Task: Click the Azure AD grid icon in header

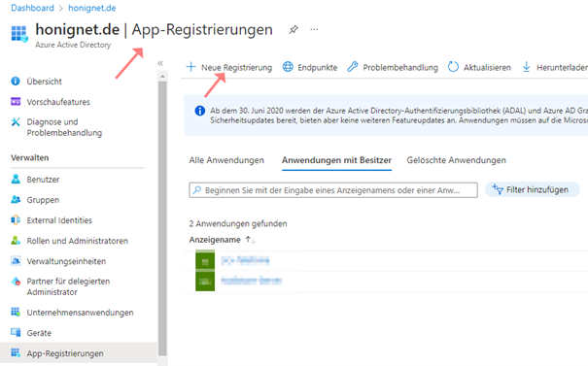Action: (x=19, y=34)
